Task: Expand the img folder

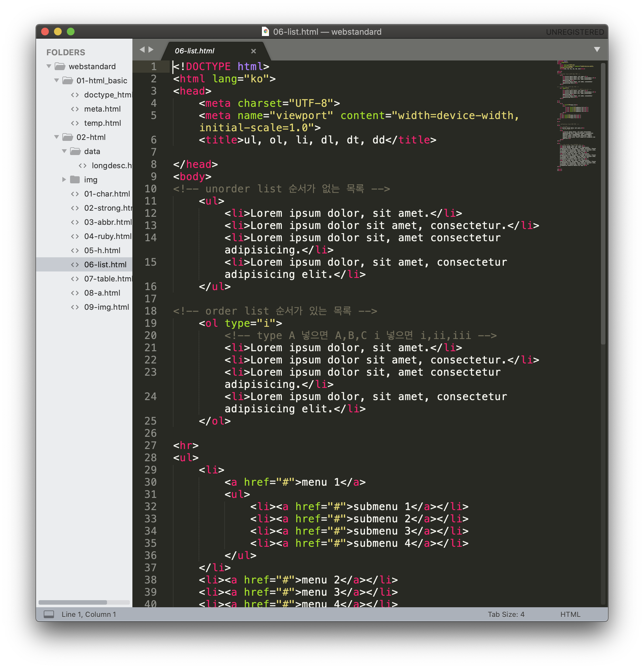Action: (x=64, y=179)
